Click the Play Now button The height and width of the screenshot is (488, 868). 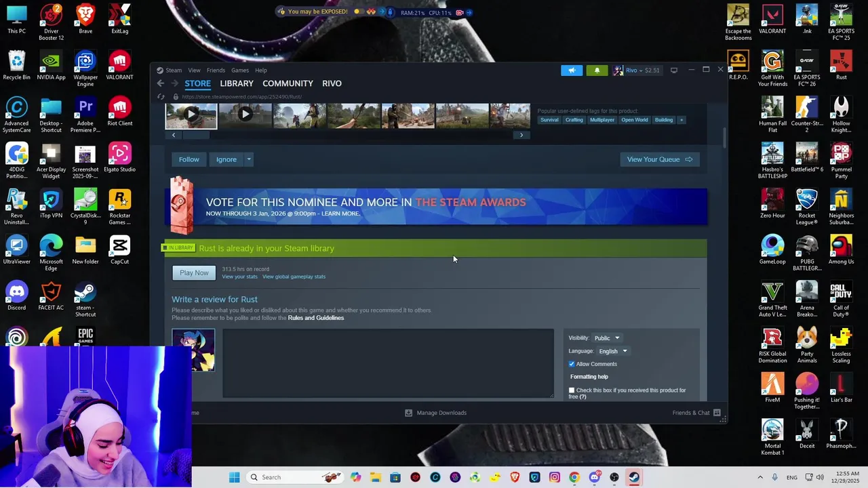click(194, 272)
